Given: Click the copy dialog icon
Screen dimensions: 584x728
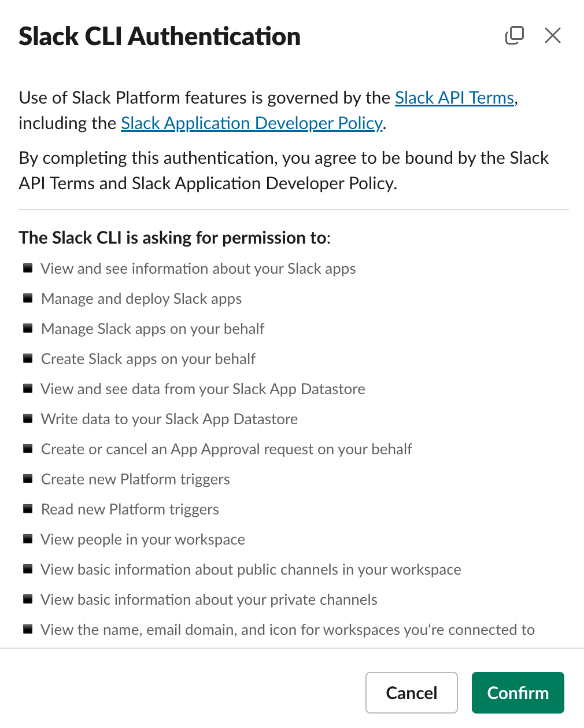Looking at the screenshot, I should 514,35.
